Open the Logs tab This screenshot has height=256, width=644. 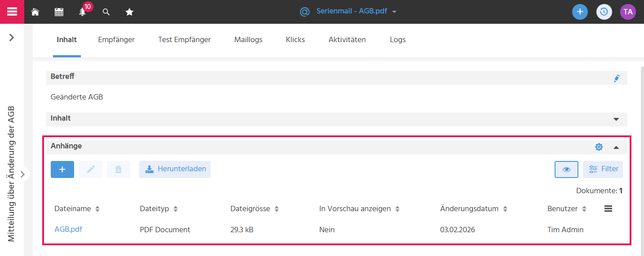[398, 39]
